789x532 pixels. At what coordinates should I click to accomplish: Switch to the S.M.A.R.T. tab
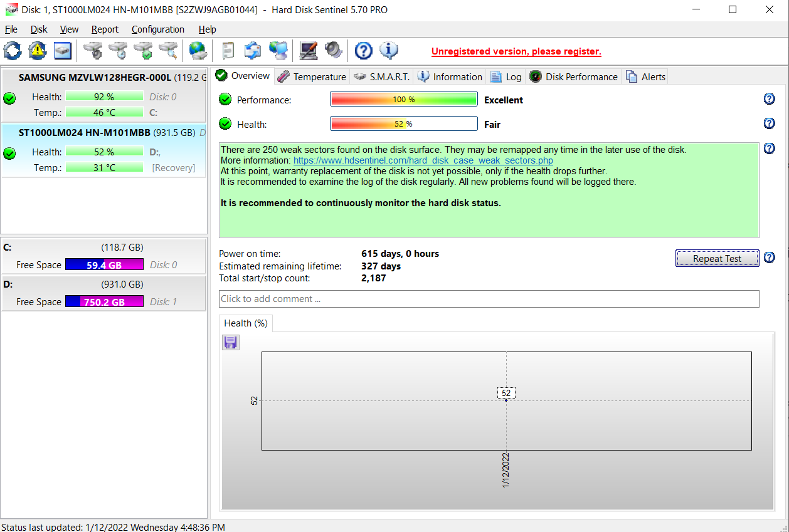[x=381, y=76]
